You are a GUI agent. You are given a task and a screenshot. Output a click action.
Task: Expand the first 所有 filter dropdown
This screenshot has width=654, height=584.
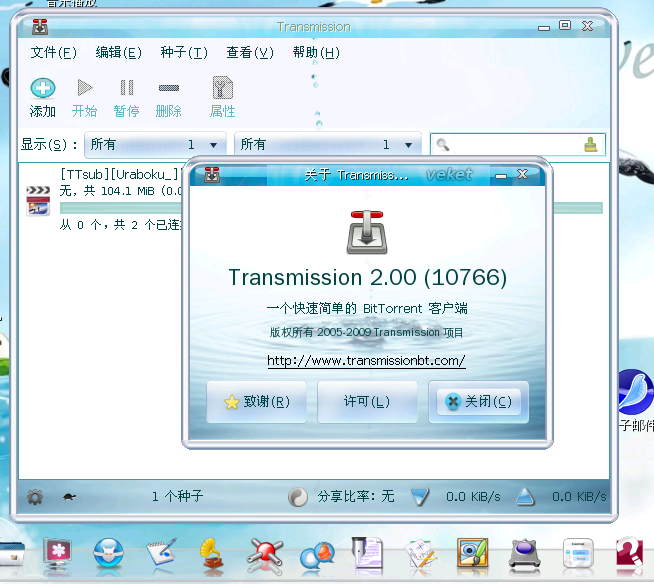[155, 145]
